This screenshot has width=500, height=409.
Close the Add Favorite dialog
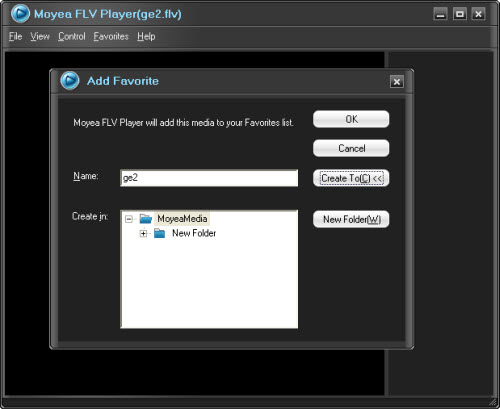click(397, 82)
